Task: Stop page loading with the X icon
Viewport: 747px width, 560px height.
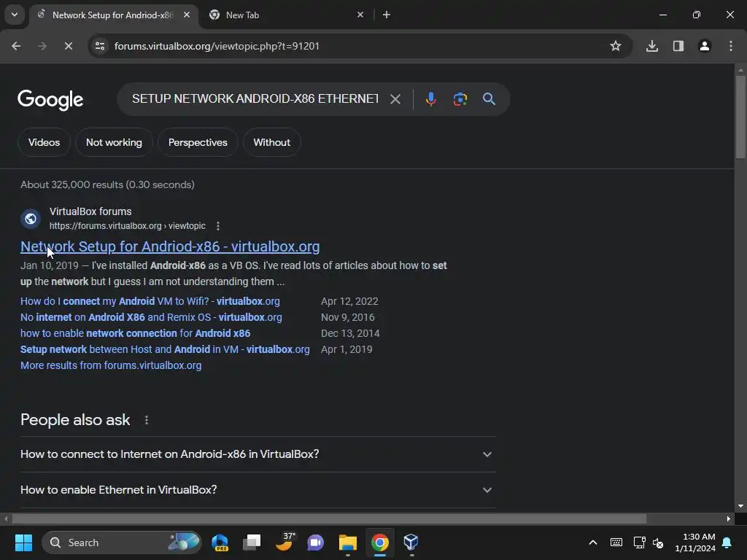Action: coord(68,46)
